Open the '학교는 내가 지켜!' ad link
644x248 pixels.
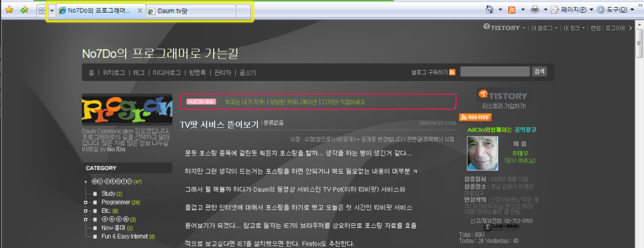245,101
